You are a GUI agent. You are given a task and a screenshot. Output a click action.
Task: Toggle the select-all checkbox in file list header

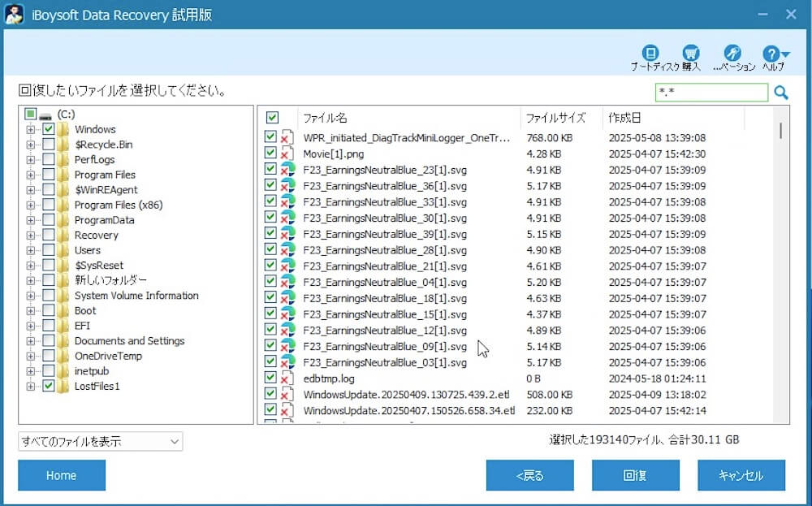point(272,118)
